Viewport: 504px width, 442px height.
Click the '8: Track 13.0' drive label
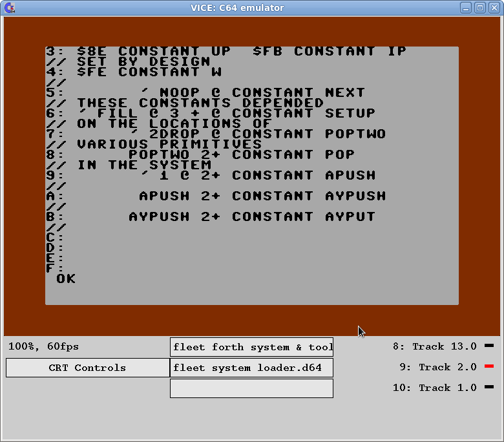[434, 346]
